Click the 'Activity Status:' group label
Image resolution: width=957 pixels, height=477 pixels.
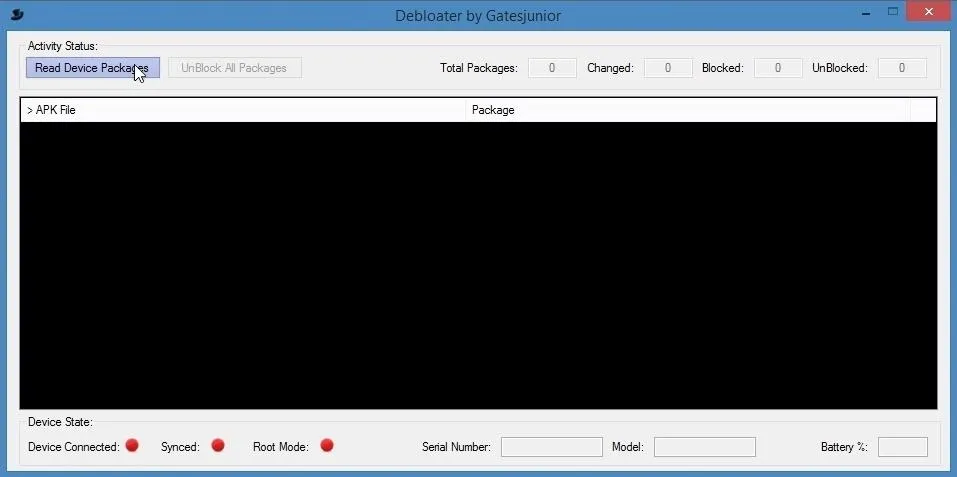[x=63, y=46]
